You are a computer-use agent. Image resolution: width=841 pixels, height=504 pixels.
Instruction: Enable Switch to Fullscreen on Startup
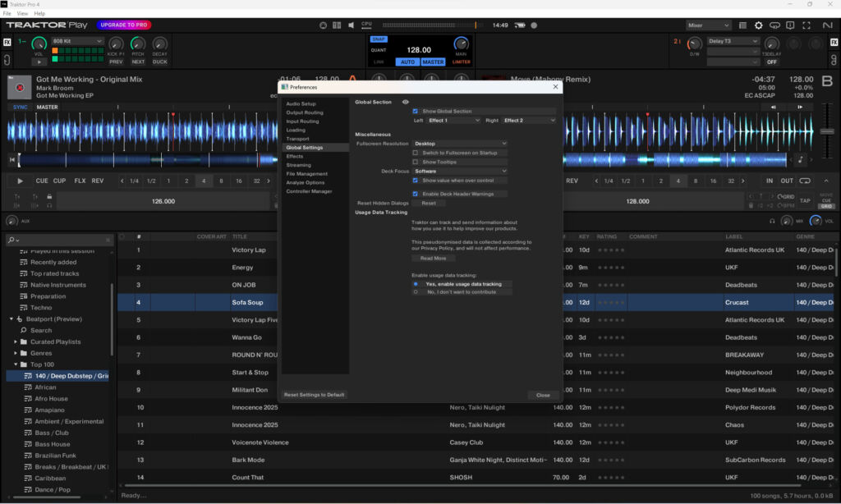coord(416,153)
